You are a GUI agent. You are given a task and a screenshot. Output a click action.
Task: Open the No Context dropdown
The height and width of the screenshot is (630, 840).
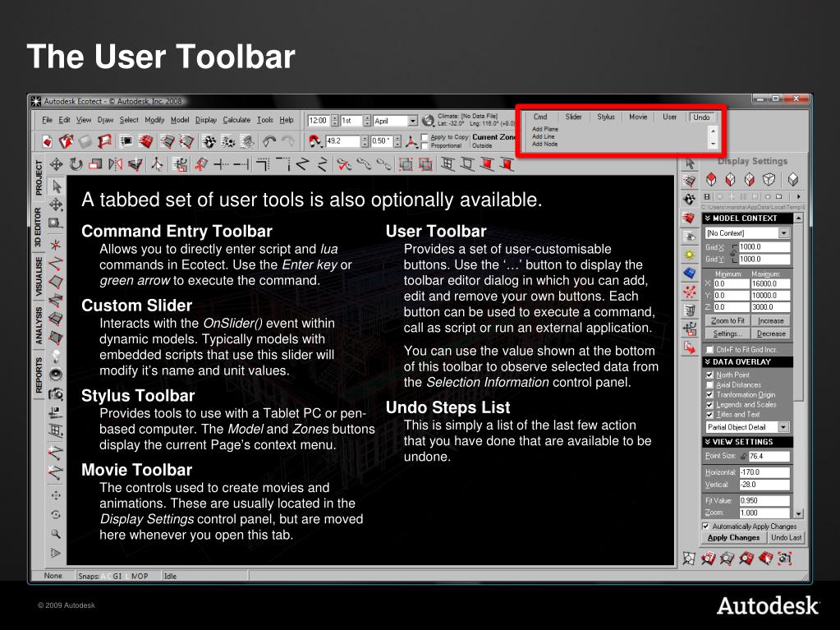[x=783, y=233]
